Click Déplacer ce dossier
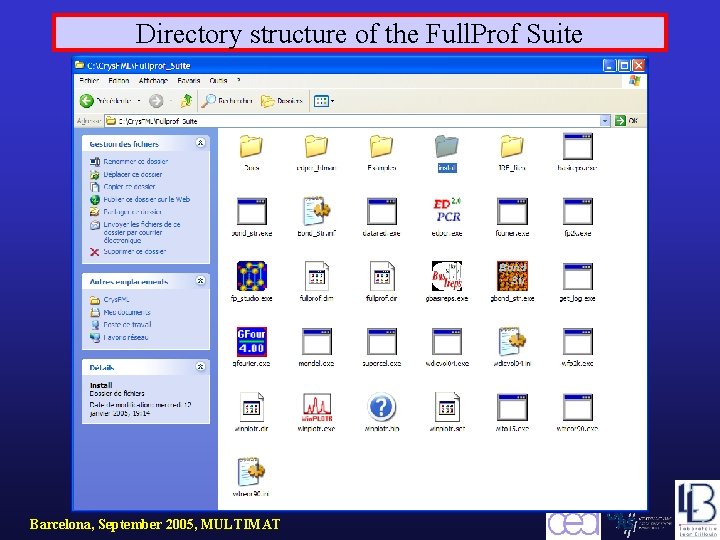Viewport: 720px width, 540px height. coord(126,174)
